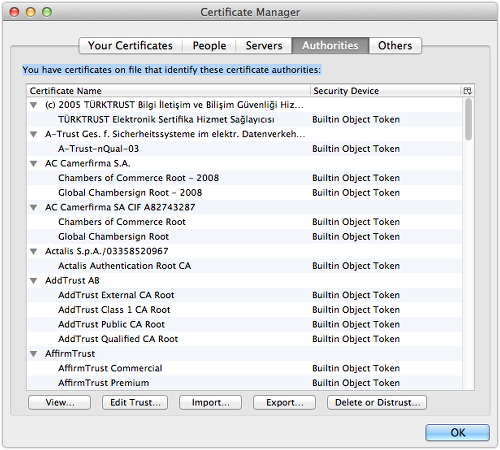The width and height of the screenshot is (500, 450).
Task: Click the AffirmTrust group label
Action: pyautogui.click(x=70, y=354)
